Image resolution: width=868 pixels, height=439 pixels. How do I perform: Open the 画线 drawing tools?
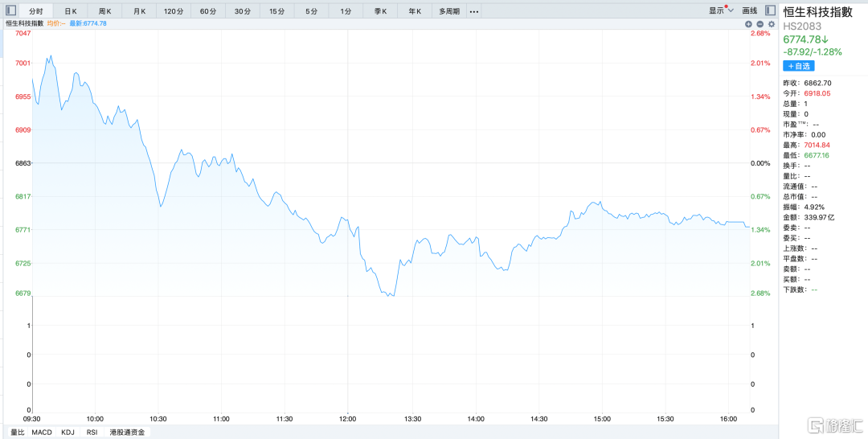point(749,11)
